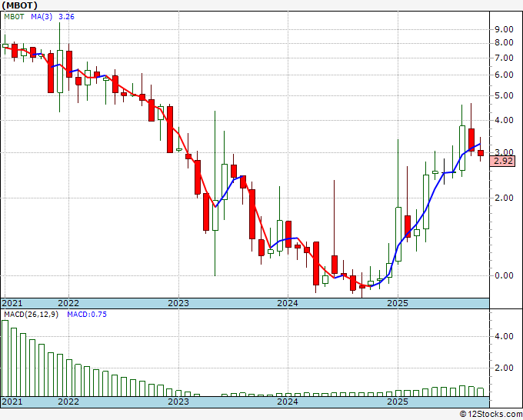Click the 2025 label on price chart timeline
Image resolution: width=523 pixels, height=420 pixels.
[398, 303]
